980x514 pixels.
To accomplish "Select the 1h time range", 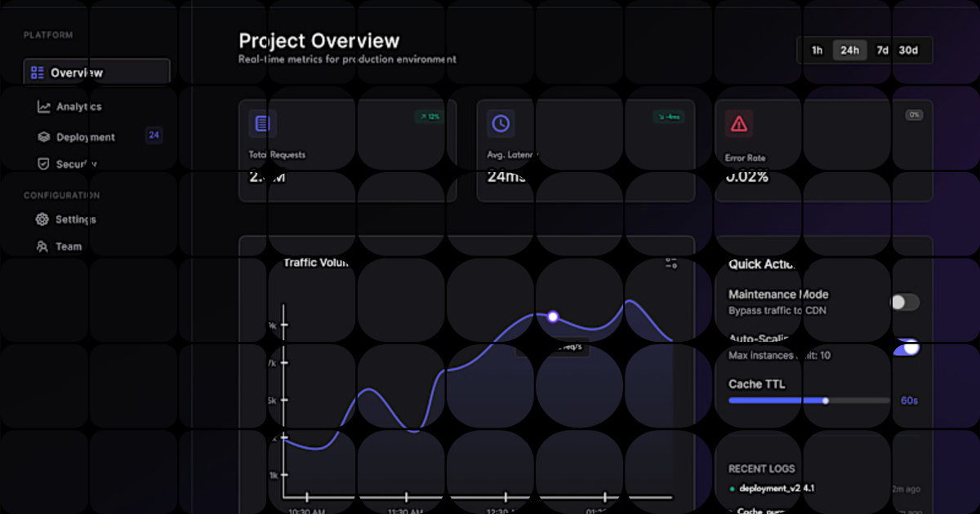I will point(817,51).
